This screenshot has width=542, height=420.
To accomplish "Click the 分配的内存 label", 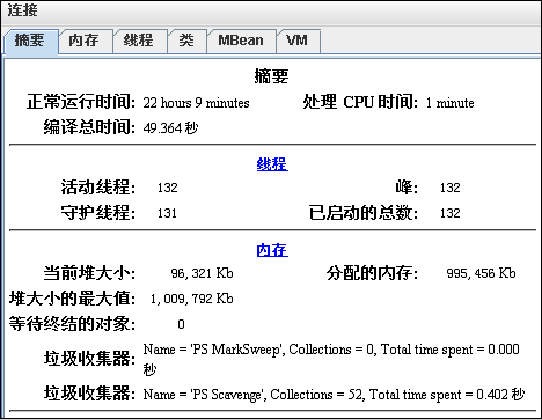I will click(x=372, y=273).
